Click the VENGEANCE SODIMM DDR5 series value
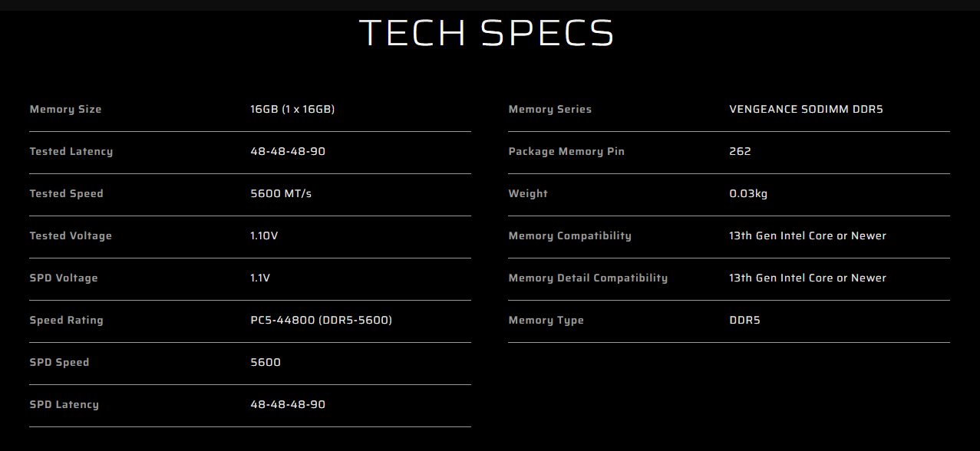The image size is (980, 451). (x=806, y=110)
